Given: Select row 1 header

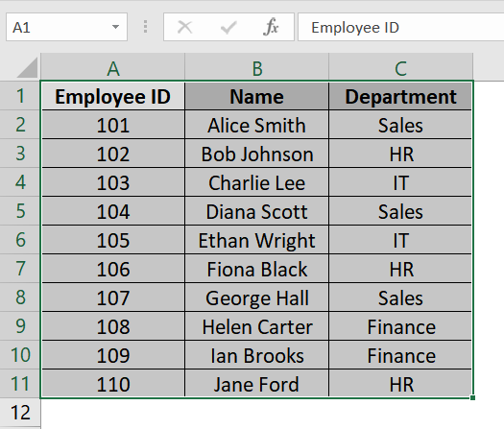Looking at the screenshot, I should coord(20,96).
